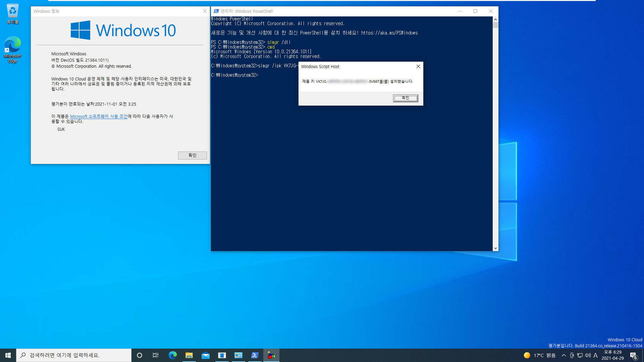Click the Control Panel taskbar icon
This screenshot has width=644, height=362.
pyautogui.click(x=238, y=355)
